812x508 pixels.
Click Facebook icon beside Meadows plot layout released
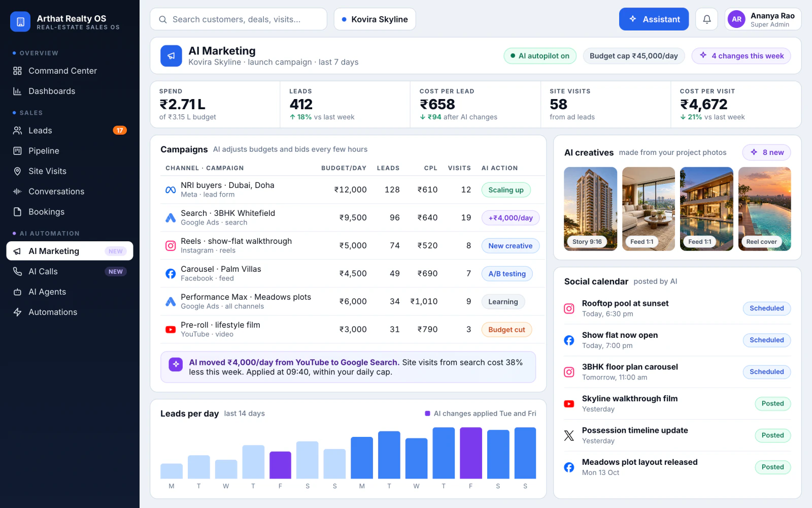tap(569, 467)
